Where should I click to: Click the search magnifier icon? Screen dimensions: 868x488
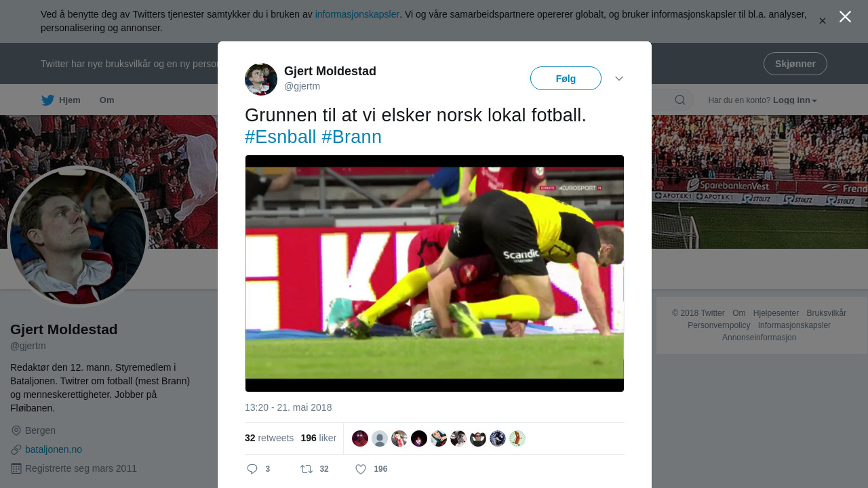680,100
